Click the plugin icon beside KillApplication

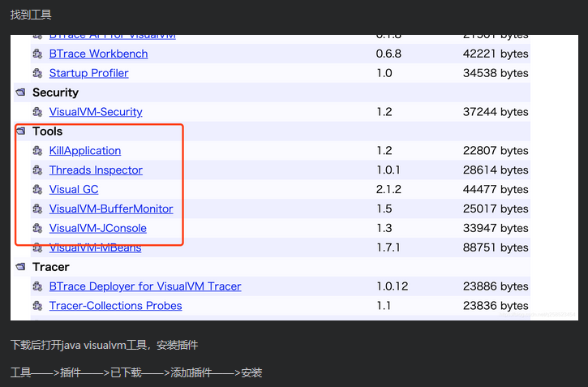click(37, 151)
